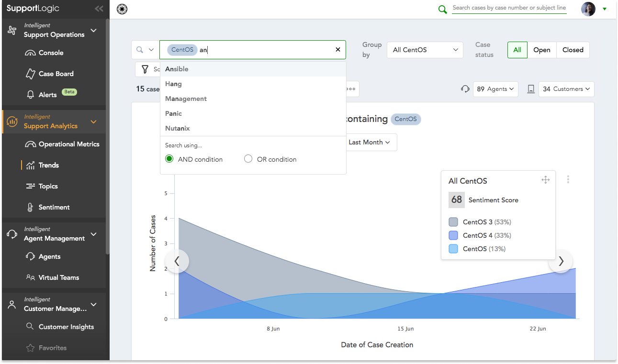618x364 pixels.
Task: Choose the Panic suggestion
Action: pos(253,113)
